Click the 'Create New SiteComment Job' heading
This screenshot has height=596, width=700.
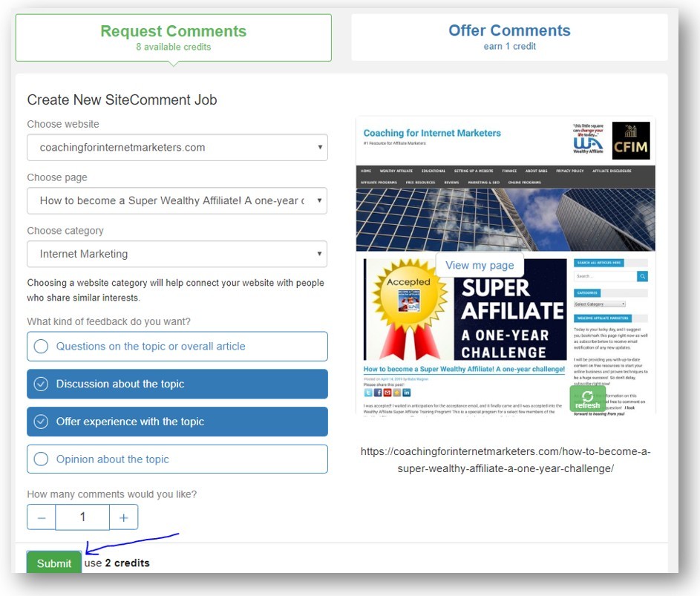[122, 99]
